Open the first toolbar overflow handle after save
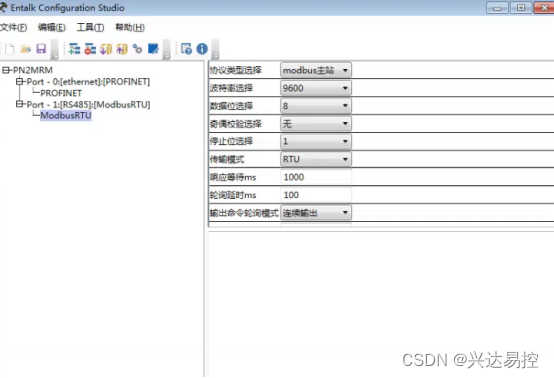 [x=55, y=49]
